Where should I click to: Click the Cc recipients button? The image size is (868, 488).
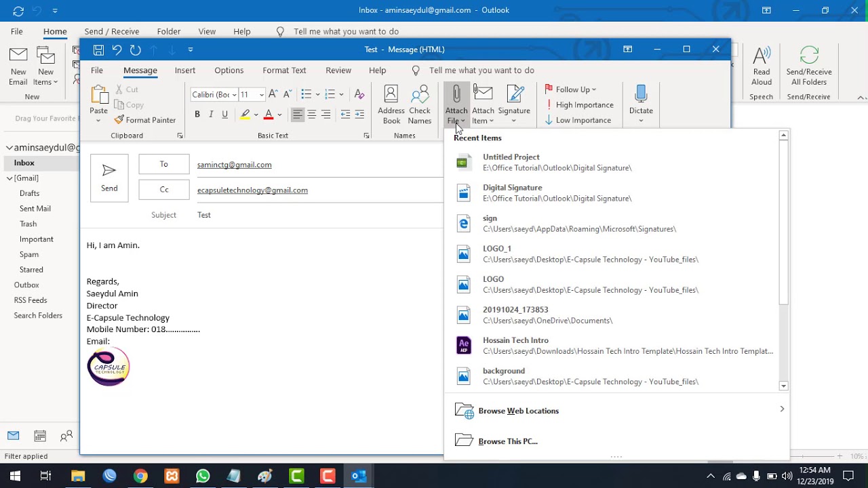pyautogui.click(x=164, y=190)
